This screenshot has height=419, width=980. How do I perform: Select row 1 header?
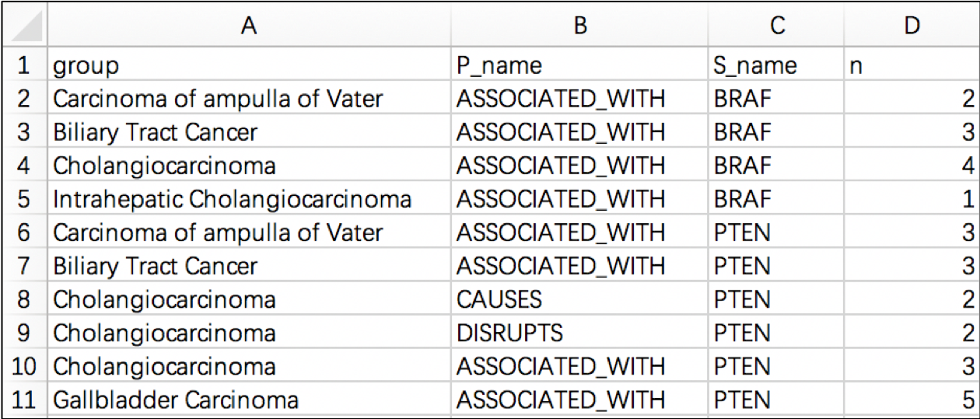(x=23, y=65)
